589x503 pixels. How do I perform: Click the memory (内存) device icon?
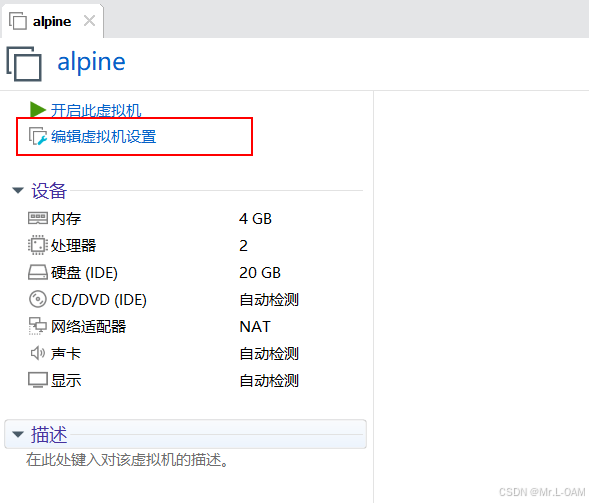point(38,218)
